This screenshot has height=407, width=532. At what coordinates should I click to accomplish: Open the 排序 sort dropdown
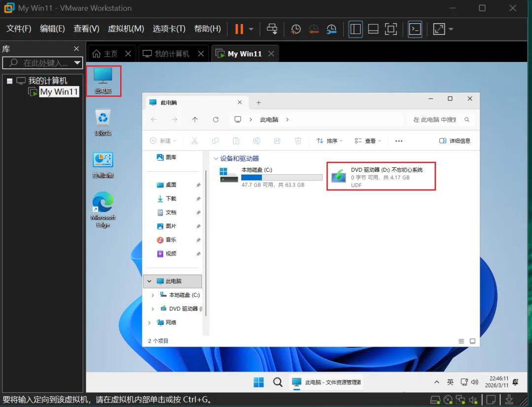[x=330, y=141]
